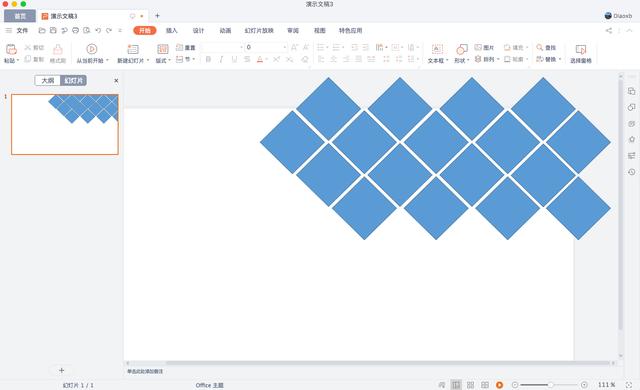Click the Layout (版式) icon
Viewport: 640px width, 390px height.
tap(162, 49)
